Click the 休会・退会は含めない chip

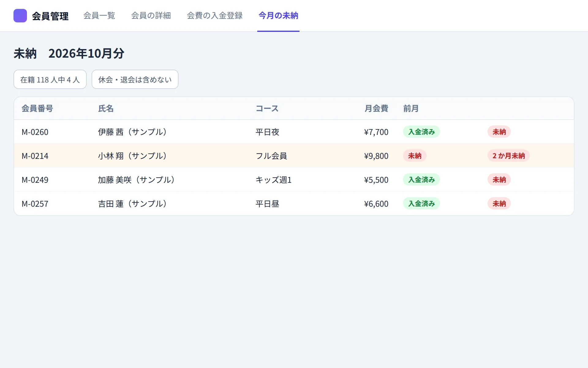click(x=135, y=79)
